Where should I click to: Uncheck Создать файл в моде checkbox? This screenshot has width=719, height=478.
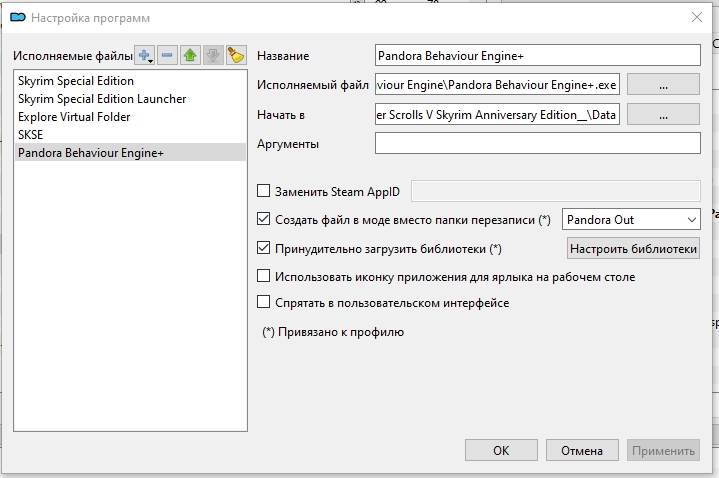pyautogui.click(x=263, y=219)
